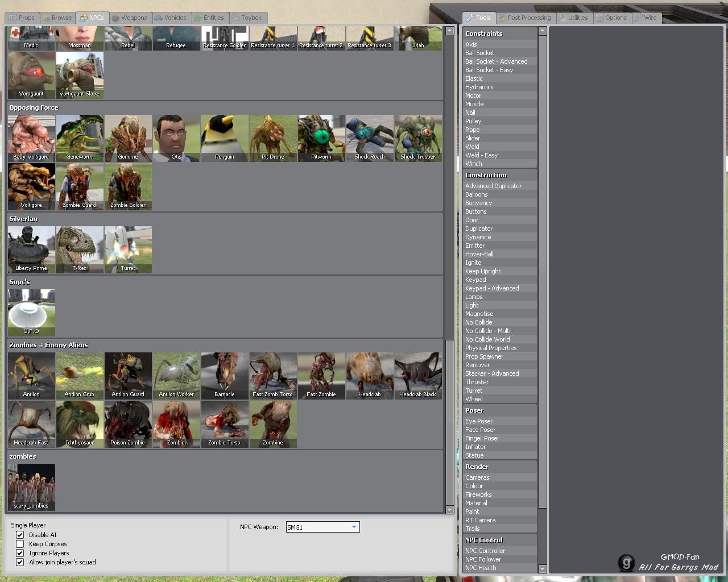Click the tool list scroll-down arrow

[542, 568]
